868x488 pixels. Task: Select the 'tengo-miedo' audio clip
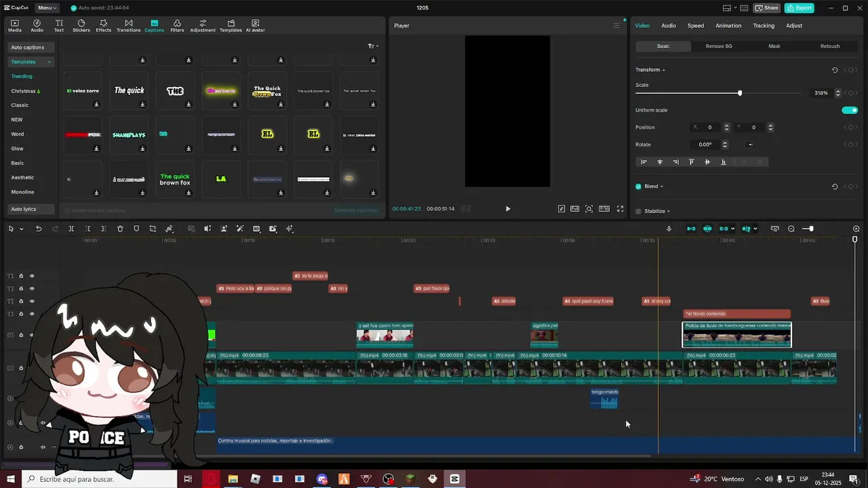pos(604,399)
